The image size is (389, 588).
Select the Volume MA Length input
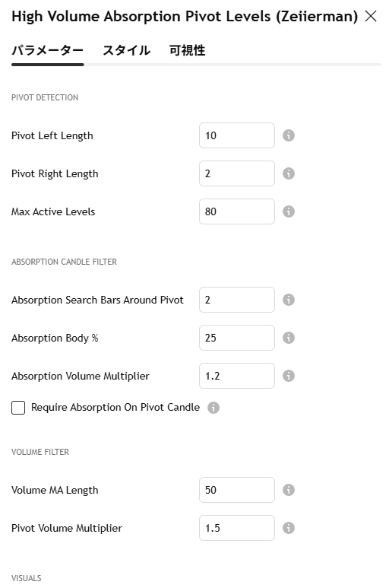[x=237, y=490]
